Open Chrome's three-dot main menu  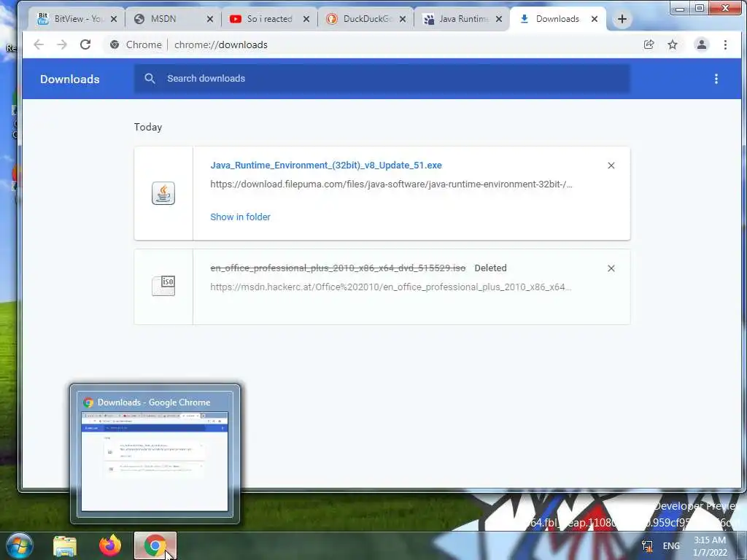coord(725,44)
